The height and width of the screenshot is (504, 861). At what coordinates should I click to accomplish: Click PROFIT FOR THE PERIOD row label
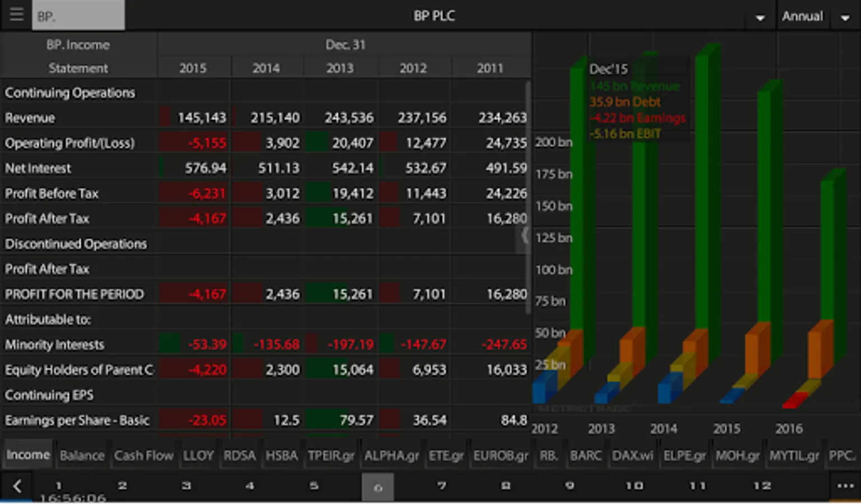pyautogui.click(x=74, y=294)
